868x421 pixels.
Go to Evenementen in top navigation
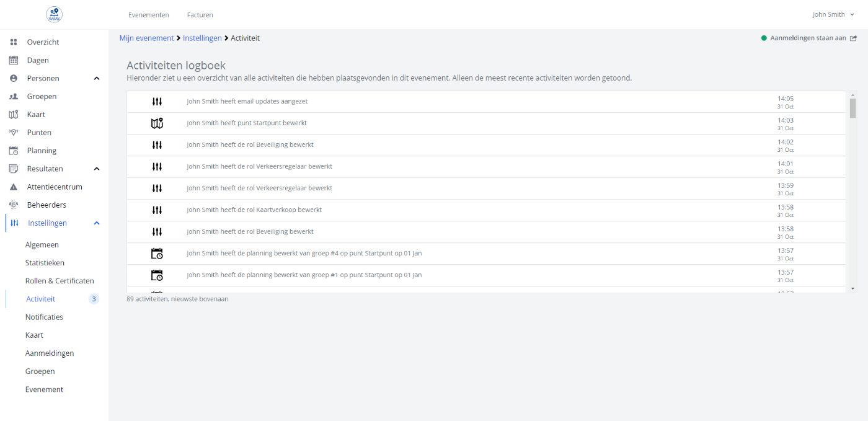pyautogui.click(x=148, y=15)
